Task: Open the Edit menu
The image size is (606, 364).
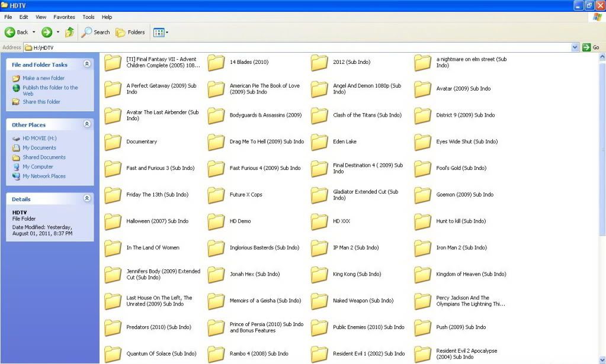Action: [24, 17]
